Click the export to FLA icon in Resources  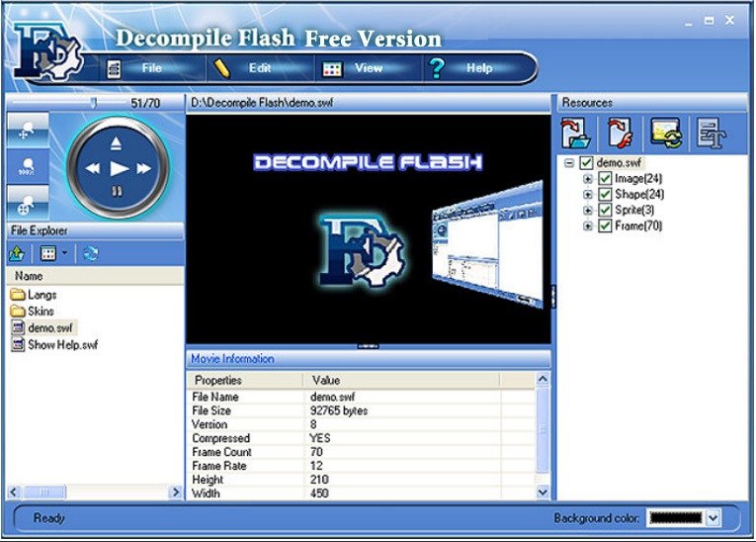pos(620,134)
